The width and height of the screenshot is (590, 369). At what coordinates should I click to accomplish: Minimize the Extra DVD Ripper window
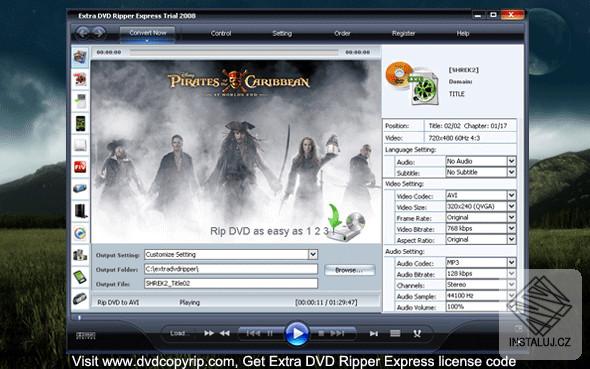point(478,15)
